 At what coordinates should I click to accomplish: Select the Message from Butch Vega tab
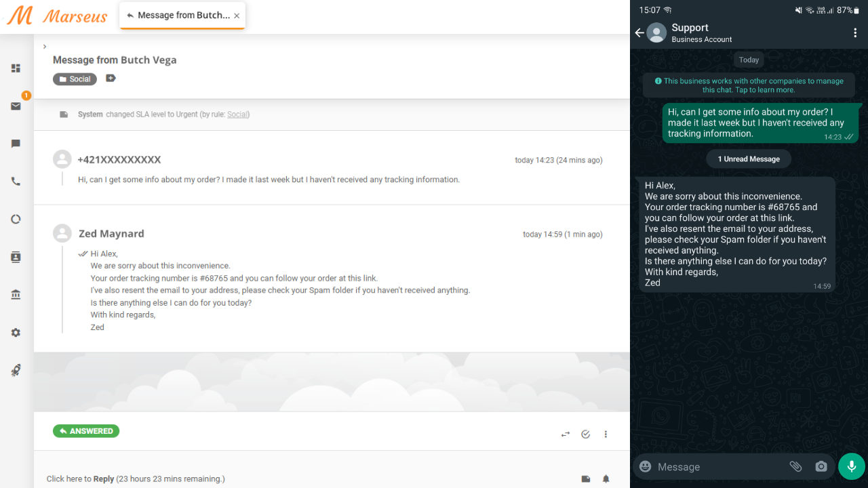coord(183,16)
